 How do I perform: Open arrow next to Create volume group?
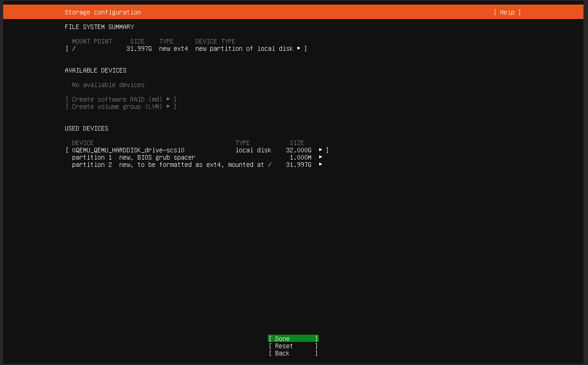[168, 107]
